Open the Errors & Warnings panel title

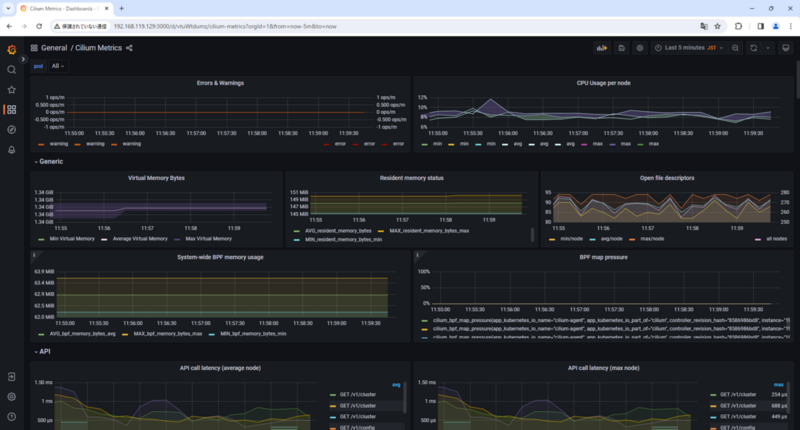click(220, 83)
